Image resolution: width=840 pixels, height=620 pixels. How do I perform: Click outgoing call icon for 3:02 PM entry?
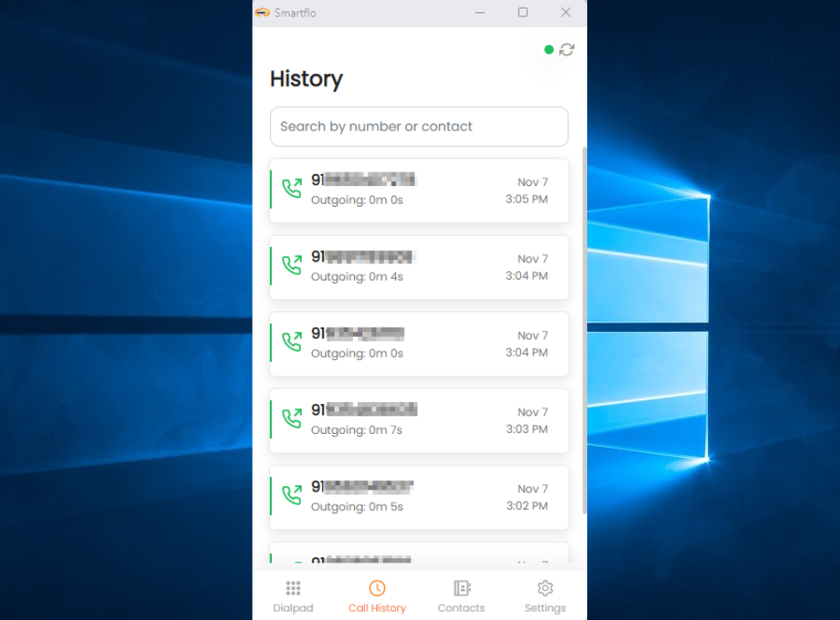point(292,495)
